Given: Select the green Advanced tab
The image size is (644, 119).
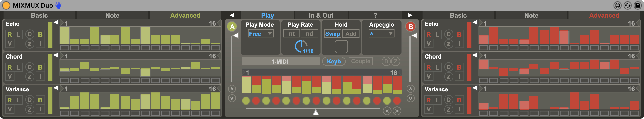Looking at the screenshot, I should click(185, 15).
